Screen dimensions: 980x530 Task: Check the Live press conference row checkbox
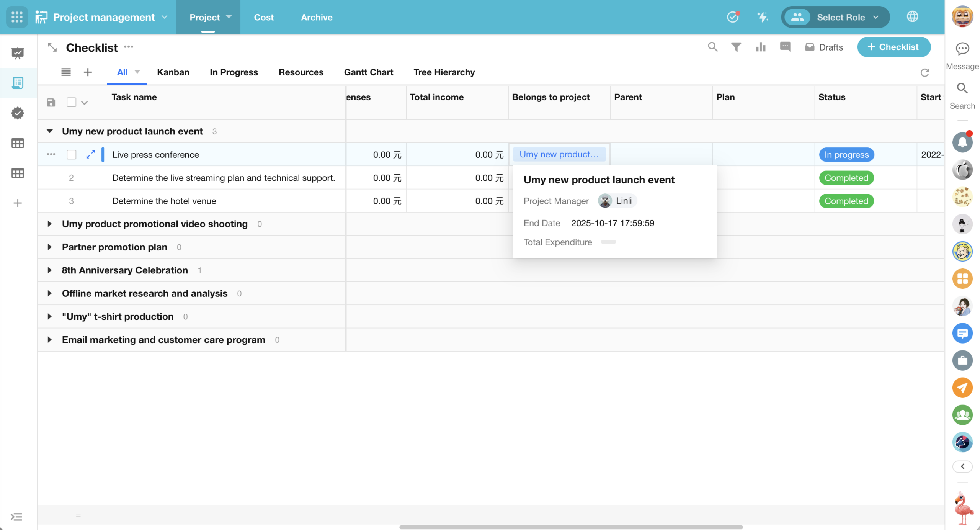coord(71,154)
